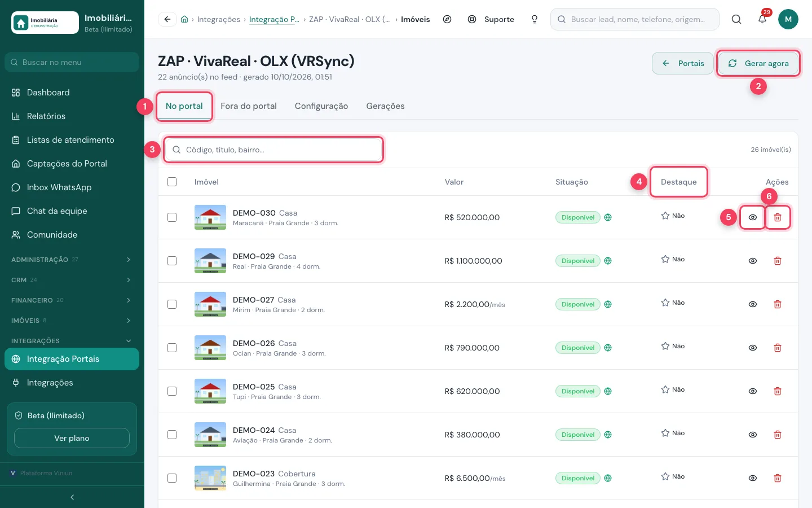Switch to Fora do portal tab
This screenshot has width=812, height=508.
point(249,106)
